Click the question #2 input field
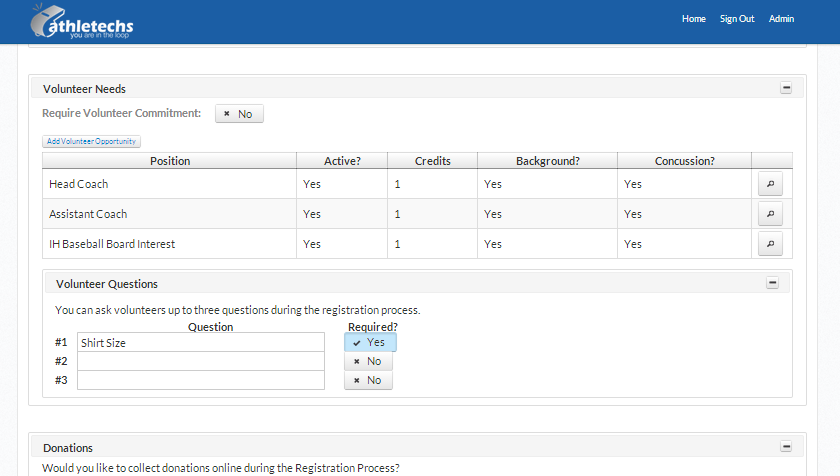 pyautogui.click(x=201, y=361)
